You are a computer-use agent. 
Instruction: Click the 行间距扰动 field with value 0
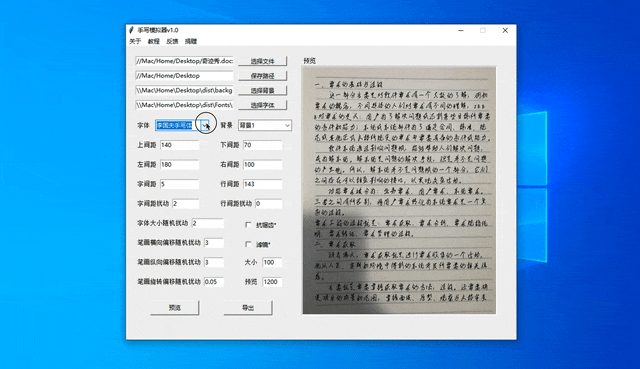point(269,204)
